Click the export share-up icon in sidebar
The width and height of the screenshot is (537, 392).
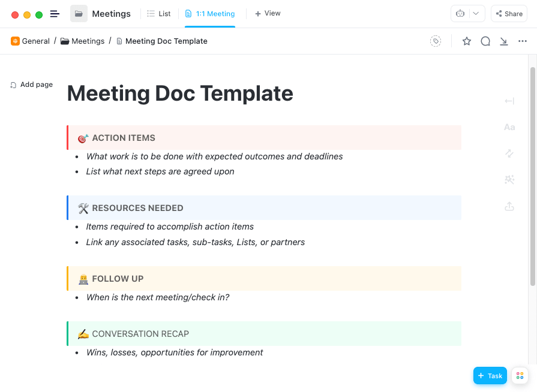[x=509, y=207]
